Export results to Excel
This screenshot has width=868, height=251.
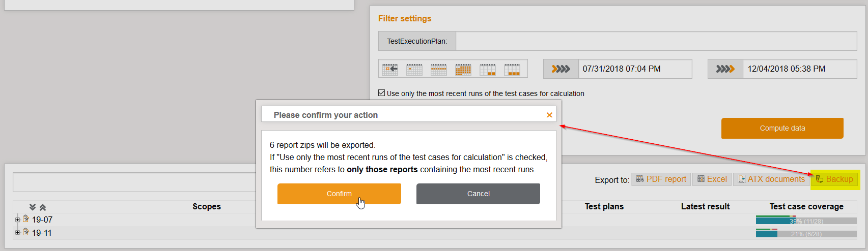(712, 179)
